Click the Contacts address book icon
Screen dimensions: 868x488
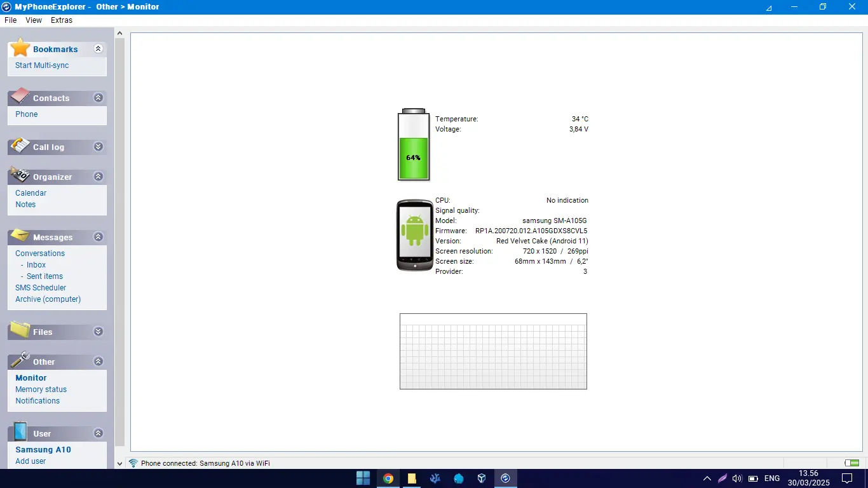(20, 97)
